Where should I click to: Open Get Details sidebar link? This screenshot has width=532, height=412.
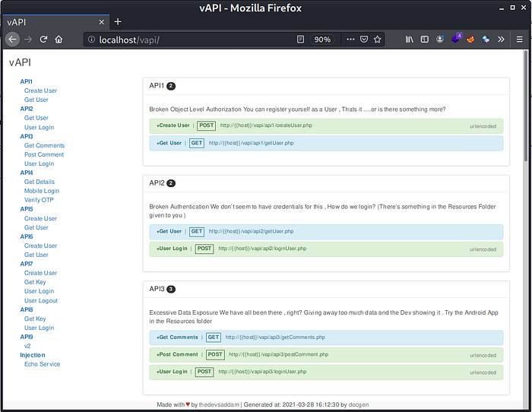pos(39,182)
